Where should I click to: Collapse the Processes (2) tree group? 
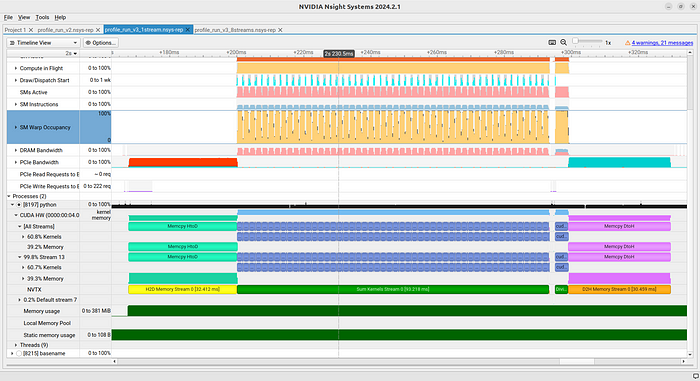(x=9, y=196)
